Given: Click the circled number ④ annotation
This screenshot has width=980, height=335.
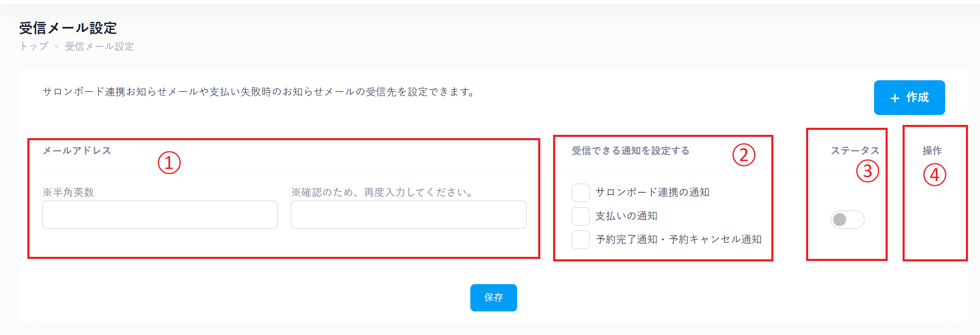Looking at the screenshot, I should click(x=934, y=175).
